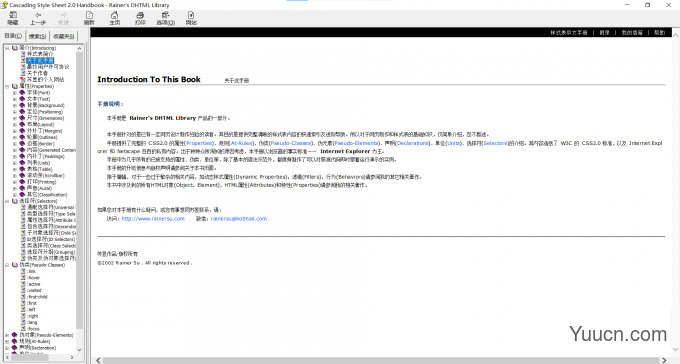680x364 pixels.
Task: Select the 选择符分组(Grouping) tree item
Action: [51, 252]
